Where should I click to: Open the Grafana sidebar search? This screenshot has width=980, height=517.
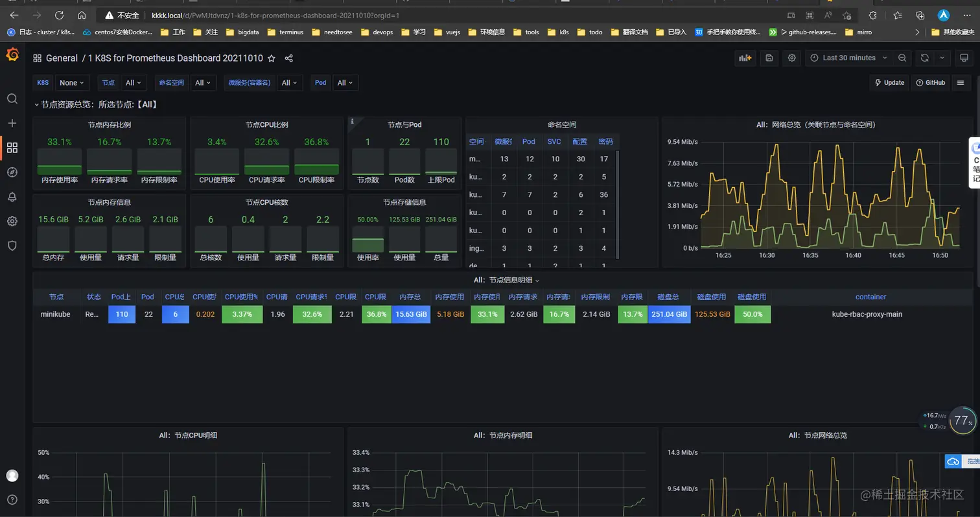point(12,98)
